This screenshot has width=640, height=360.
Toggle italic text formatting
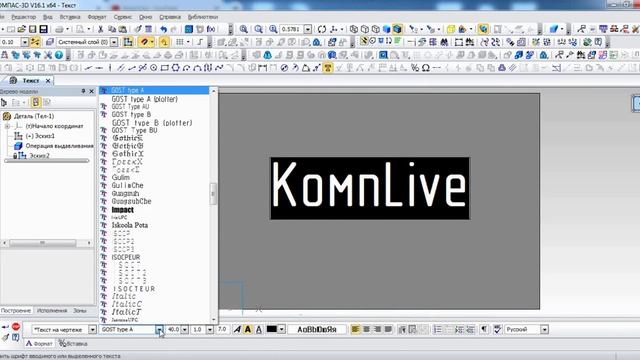[x=237, y=329]
